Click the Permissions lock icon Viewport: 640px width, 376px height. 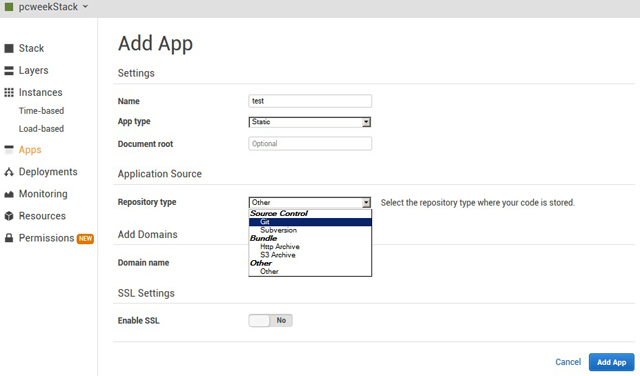pyautogui.click(x=9, y=238)
